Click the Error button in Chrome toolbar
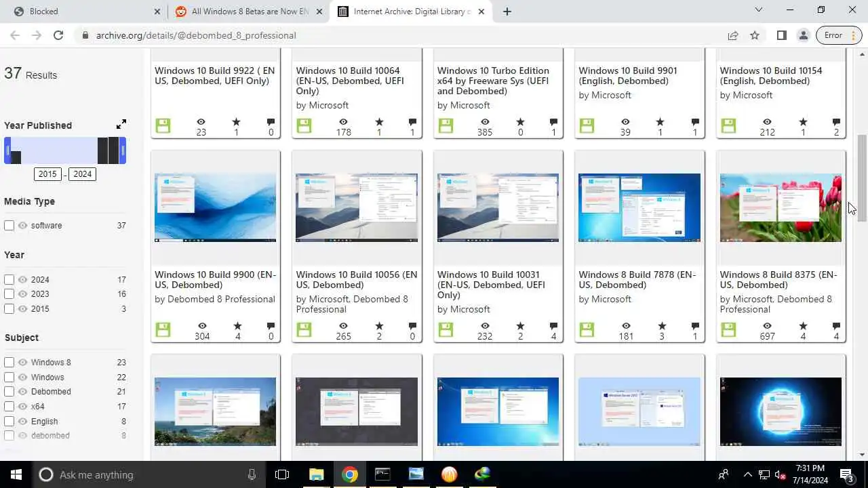868x488 pixels. tap(840, 35)
